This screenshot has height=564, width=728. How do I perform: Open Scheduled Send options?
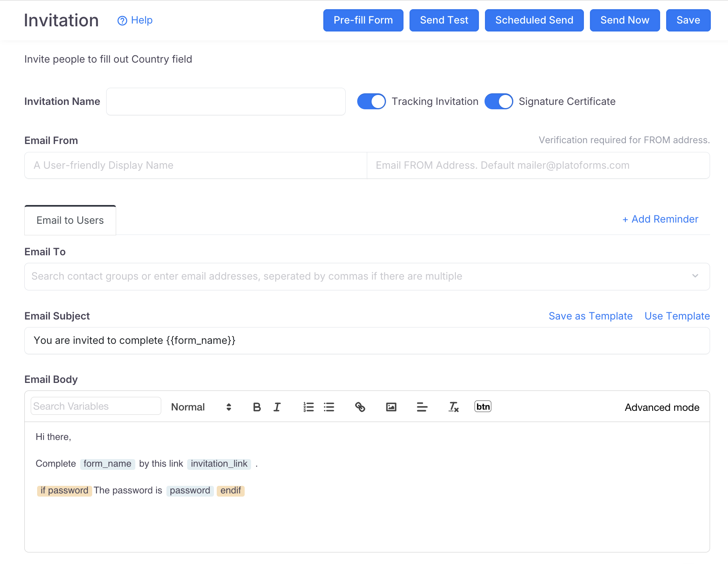[534, 20]
